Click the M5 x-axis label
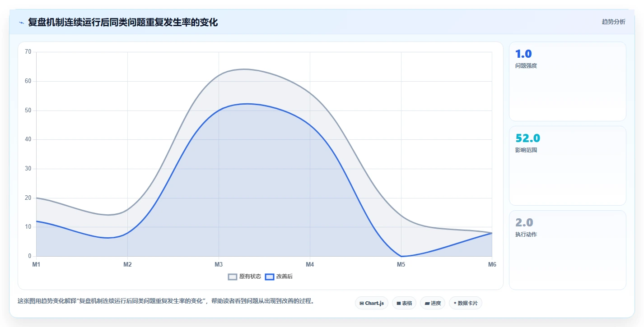The width and height of the screenshot is (644, 327). pos(401,265)
